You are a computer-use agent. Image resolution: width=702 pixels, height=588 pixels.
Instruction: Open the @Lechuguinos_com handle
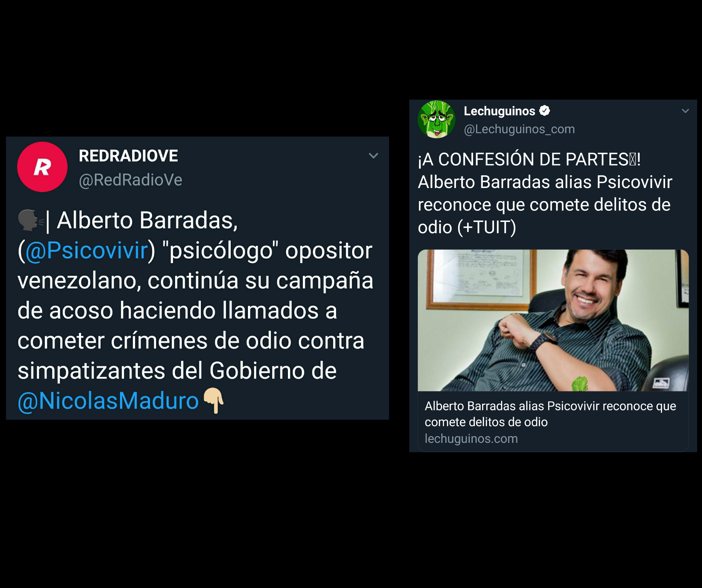[x=519, y=129]
